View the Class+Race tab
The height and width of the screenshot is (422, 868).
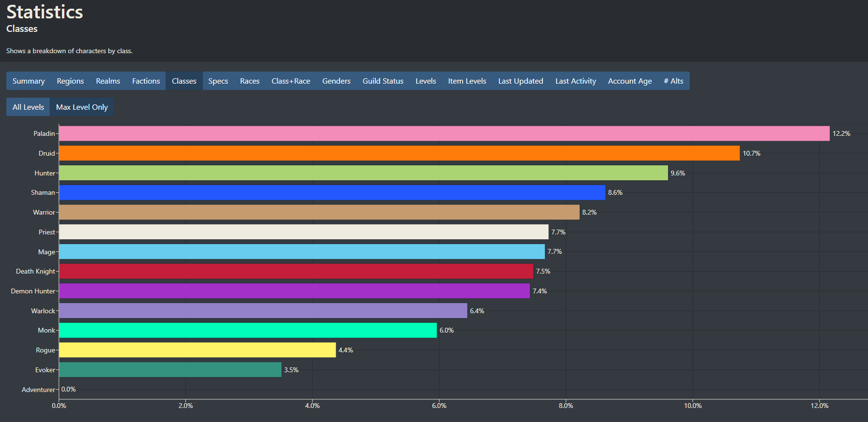[291, 81]
